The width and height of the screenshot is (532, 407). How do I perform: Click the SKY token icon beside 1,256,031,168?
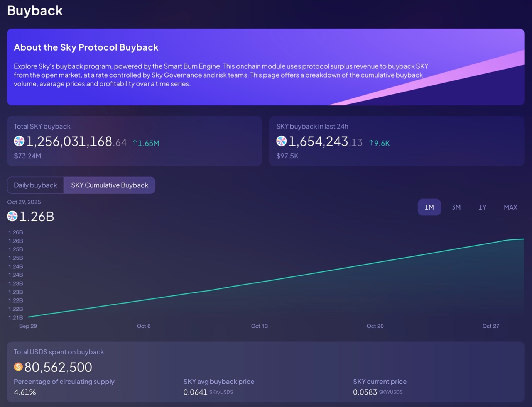(x=19, y=141)
